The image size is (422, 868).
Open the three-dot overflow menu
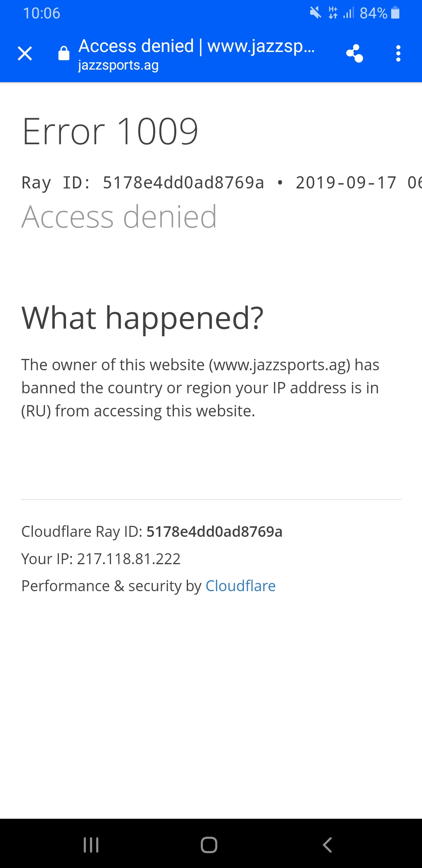point(398,54)
